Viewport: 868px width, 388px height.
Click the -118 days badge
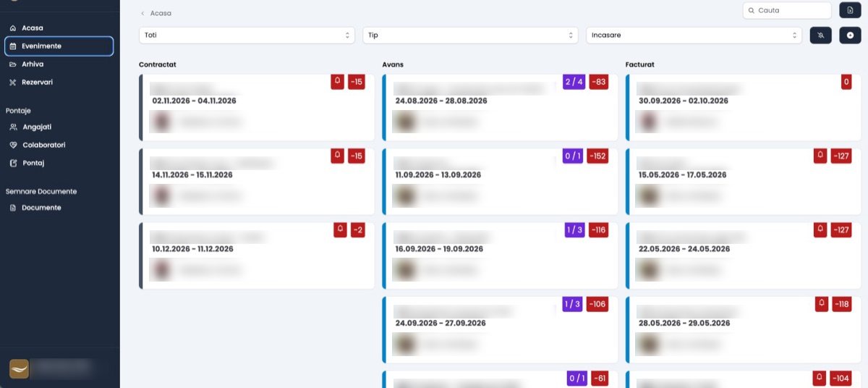[842, 304]
